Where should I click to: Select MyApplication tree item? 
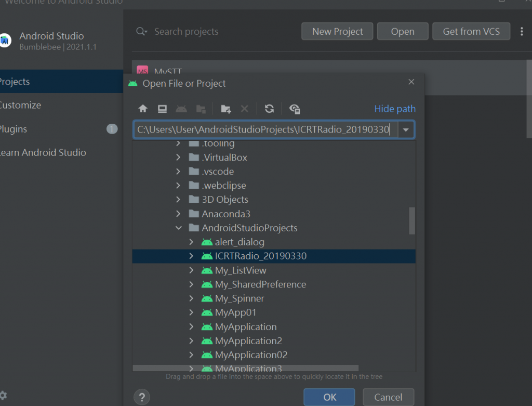[x=274, y=326]
